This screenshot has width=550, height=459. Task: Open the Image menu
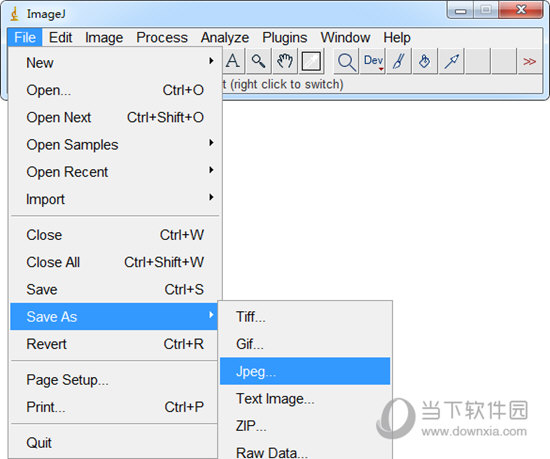[x=104, y=38]
